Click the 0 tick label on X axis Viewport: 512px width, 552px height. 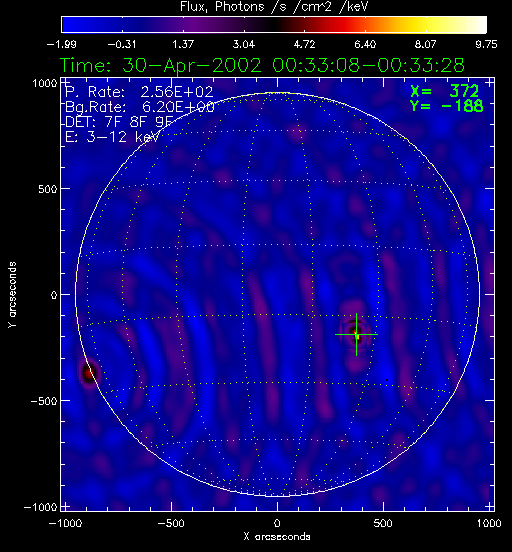277,523
